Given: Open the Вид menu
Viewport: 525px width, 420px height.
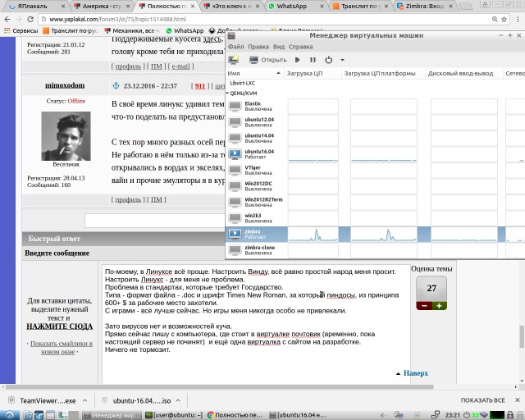Looking at the screenshot, I should click(279, 47).
